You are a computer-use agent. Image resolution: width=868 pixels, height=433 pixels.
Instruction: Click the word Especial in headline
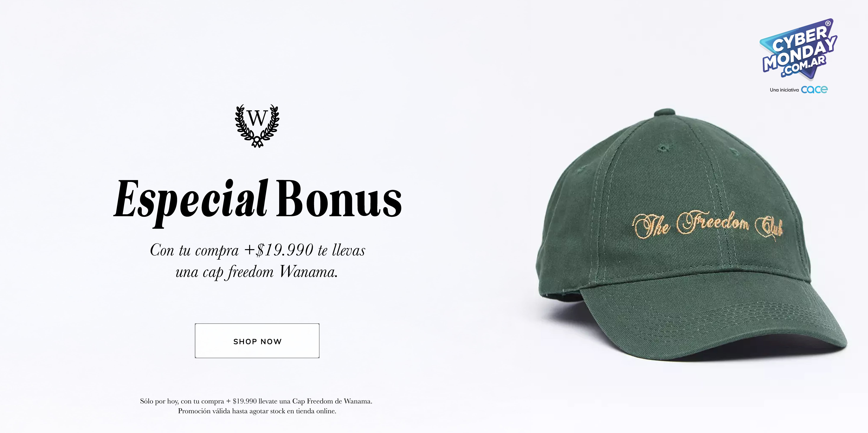tap(191, 201)
